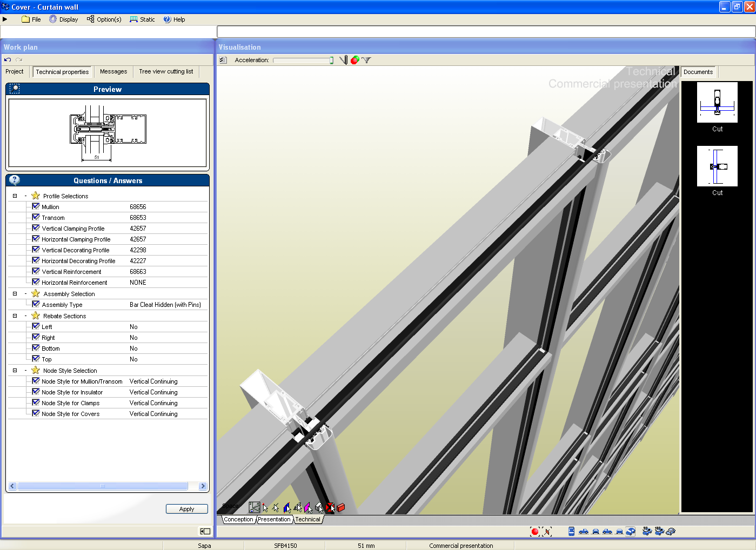756x550 pixels.
Task: Click the 180 degree car rotation icon
Action: pyautogui.click(x=659, y=531)
